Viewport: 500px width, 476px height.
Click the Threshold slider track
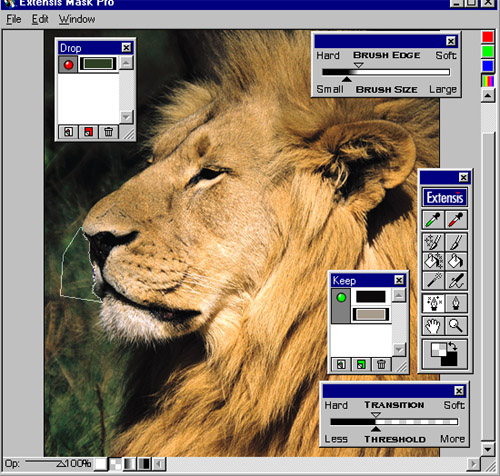point(394,422)
